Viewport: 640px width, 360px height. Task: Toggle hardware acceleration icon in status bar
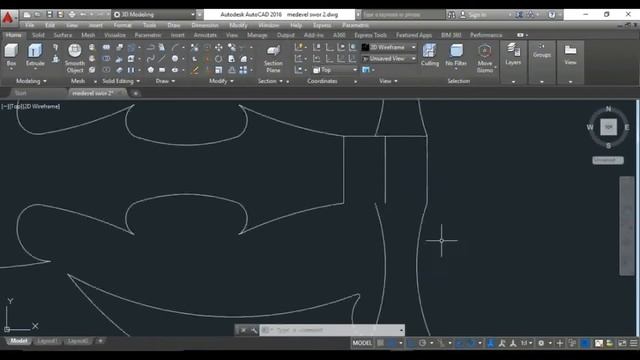point(584,343)
